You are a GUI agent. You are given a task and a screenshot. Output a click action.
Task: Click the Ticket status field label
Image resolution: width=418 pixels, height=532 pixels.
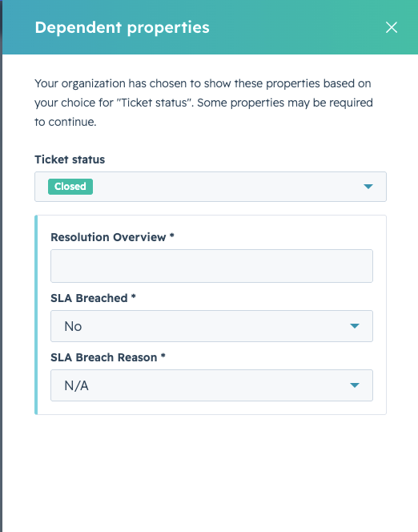pos(70,159)
